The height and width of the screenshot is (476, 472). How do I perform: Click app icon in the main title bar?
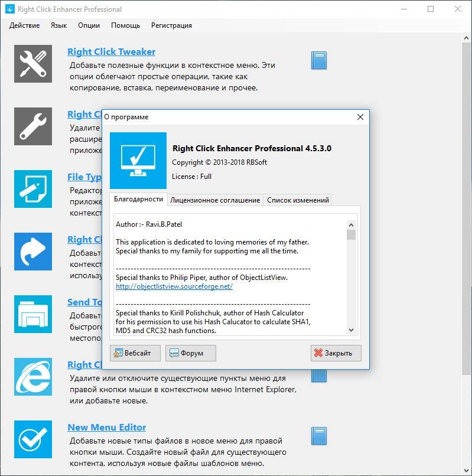[9, 9]
